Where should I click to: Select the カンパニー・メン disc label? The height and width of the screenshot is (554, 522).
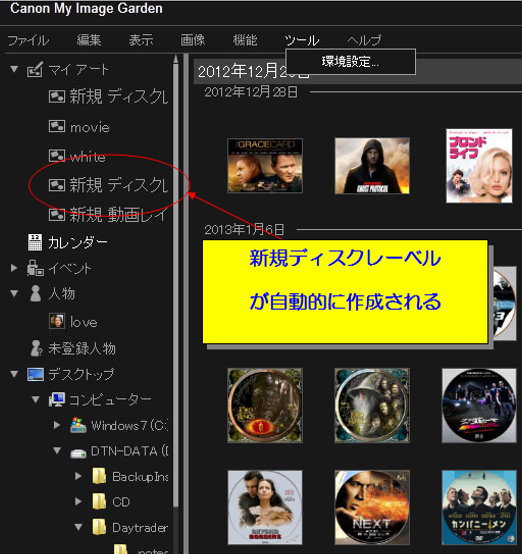479,507
